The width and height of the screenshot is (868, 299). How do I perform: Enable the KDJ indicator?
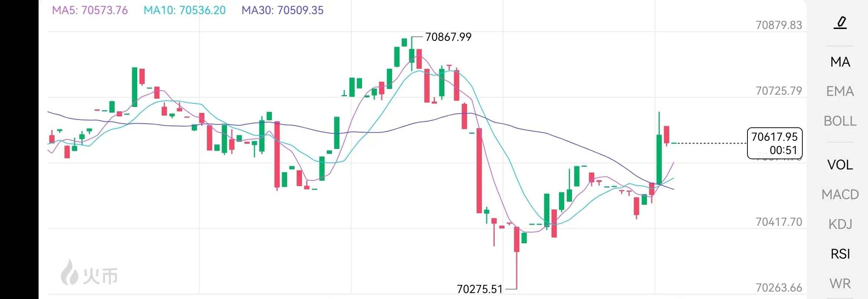pyautogui.click(x=840, y=224)
